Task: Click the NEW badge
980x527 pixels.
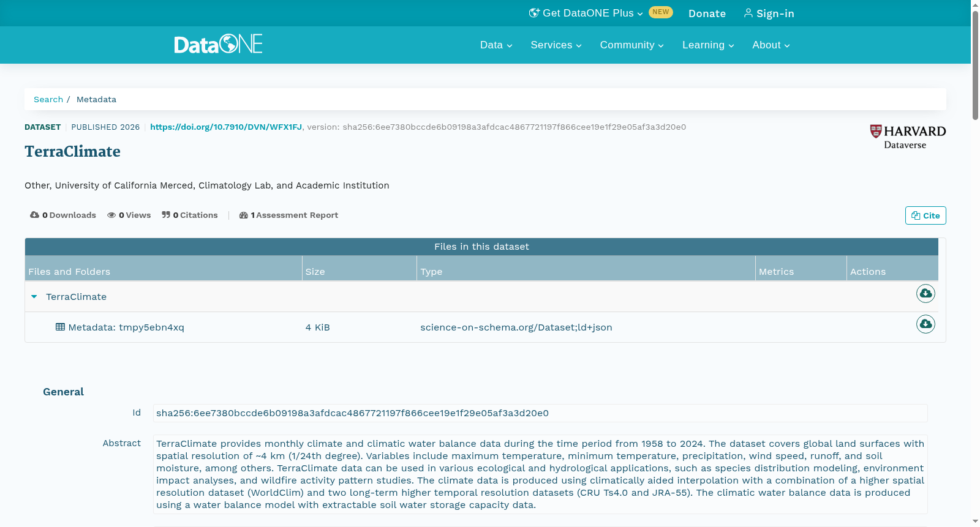Action: click(661, 12)
